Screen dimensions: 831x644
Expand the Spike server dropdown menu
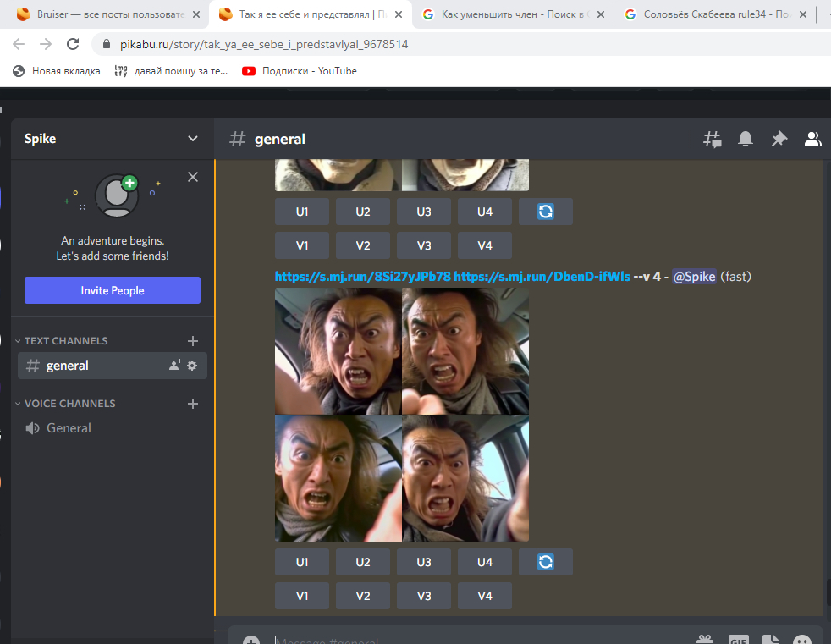(193, 139)
